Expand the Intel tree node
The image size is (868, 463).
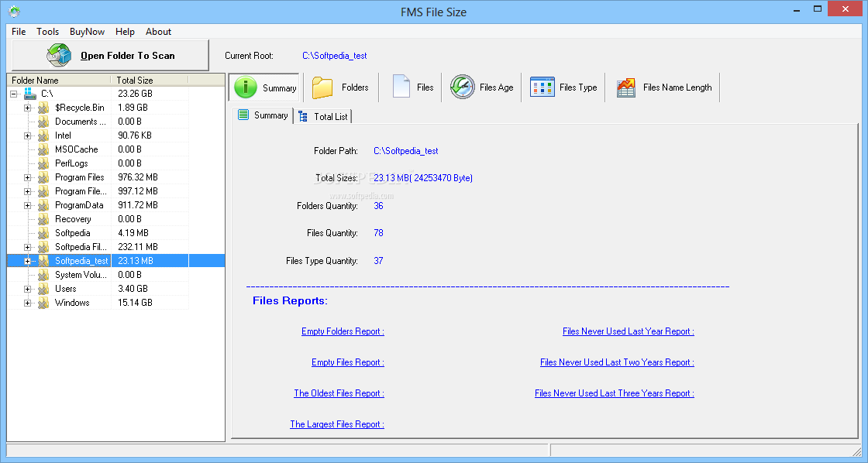click(27, 135)
